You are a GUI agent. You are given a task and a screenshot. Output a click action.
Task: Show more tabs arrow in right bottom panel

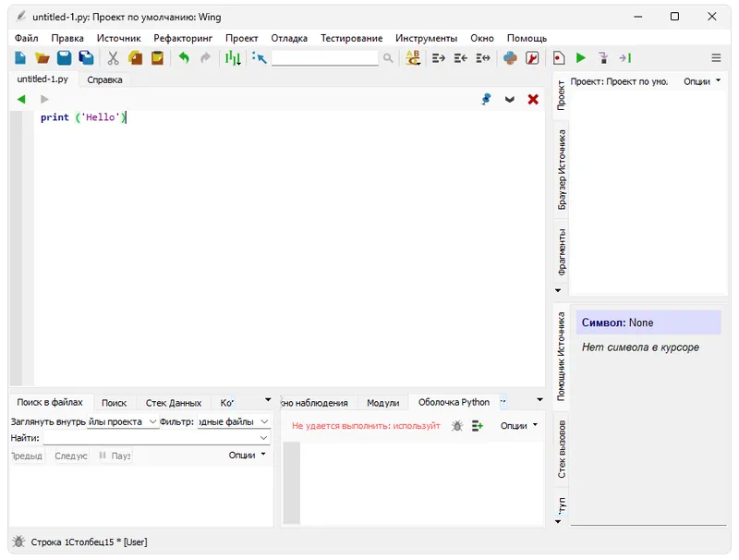539,400
